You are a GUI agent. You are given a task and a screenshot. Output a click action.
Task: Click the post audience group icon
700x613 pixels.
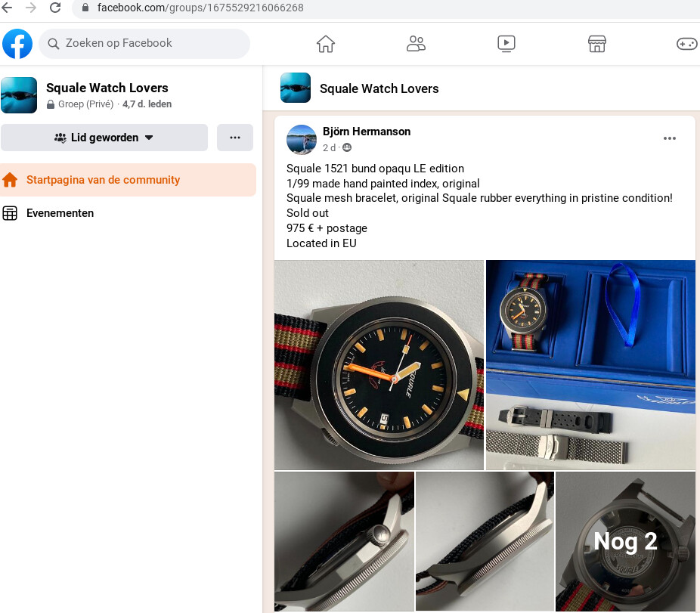(x=347, y=148)
